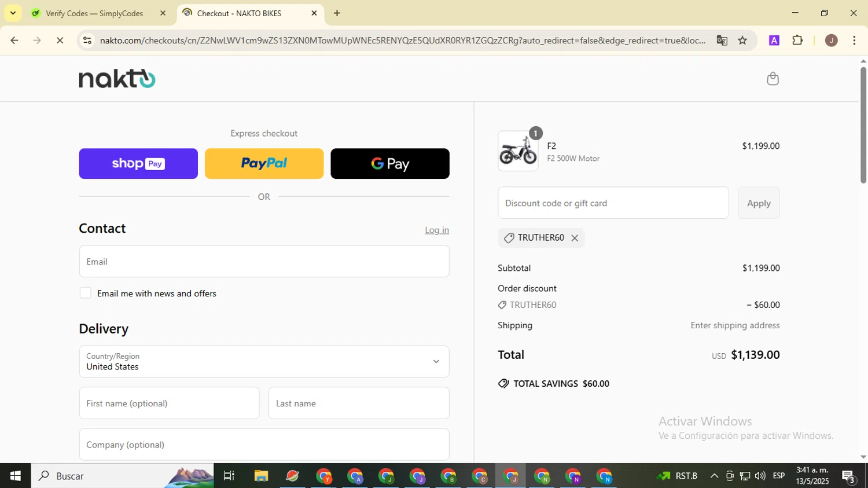The image size is (868, 488).
Task: Open the Chrome three-dot menu
Action: [x=854, y=41]
